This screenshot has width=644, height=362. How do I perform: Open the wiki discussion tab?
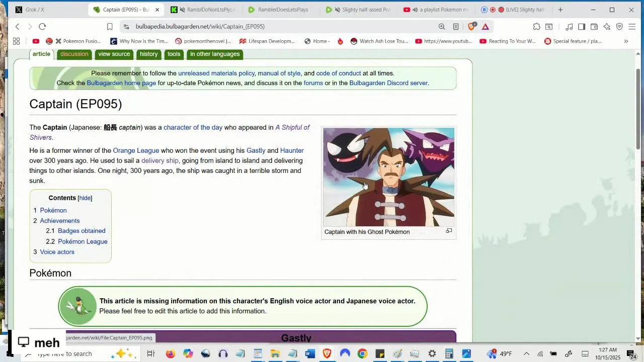tap(74, 54)
